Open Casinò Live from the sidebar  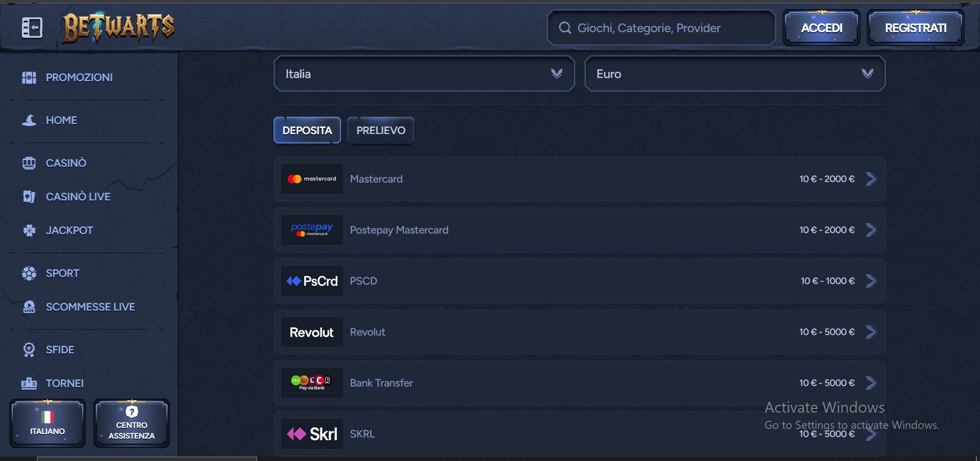click(x=78, y=197)
